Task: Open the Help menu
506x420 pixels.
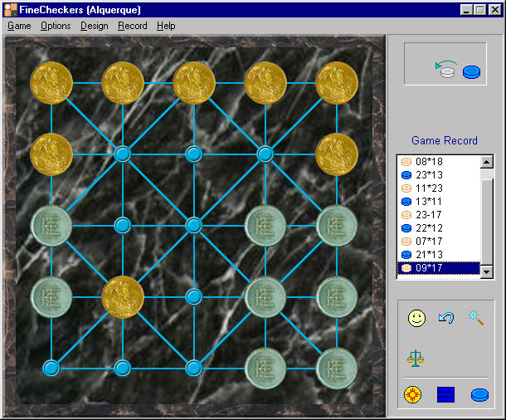Action: pyautogui.click(x=166, y=26)
